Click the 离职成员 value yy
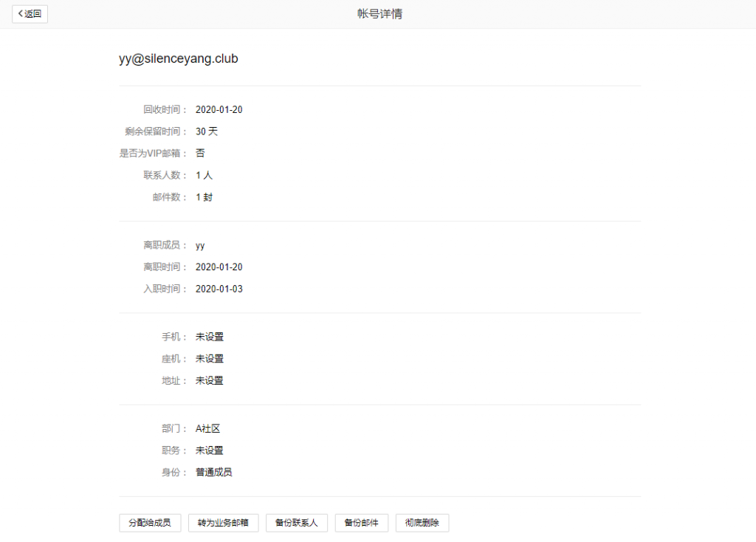The image size is (756, 542). pyautogui.click(x=200, y=245)
